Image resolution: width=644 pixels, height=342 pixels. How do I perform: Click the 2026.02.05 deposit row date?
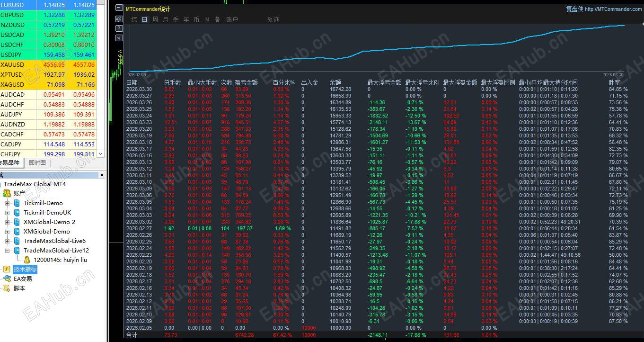click(x=139, y=328)
